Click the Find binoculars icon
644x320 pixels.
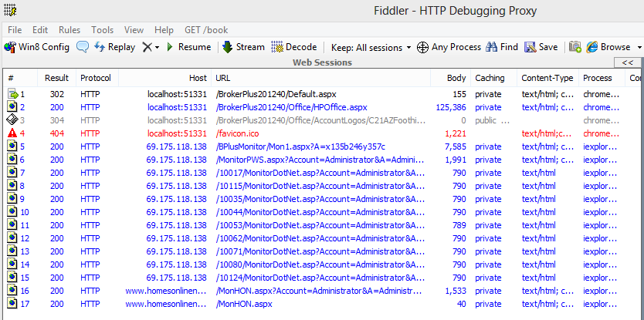(491, 47)
